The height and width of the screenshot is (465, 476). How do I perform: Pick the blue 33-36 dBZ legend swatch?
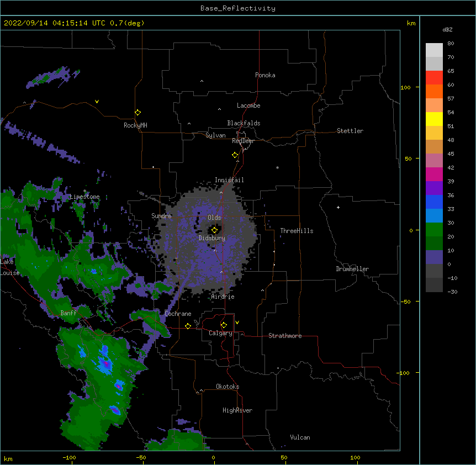coord(434,202)
